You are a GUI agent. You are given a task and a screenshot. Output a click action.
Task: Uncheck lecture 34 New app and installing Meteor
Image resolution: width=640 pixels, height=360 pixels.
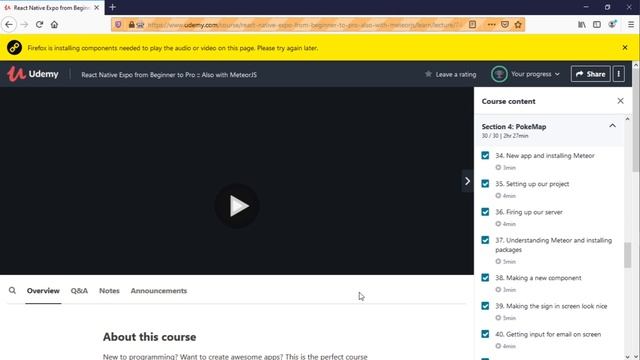(x=485, y=156)
